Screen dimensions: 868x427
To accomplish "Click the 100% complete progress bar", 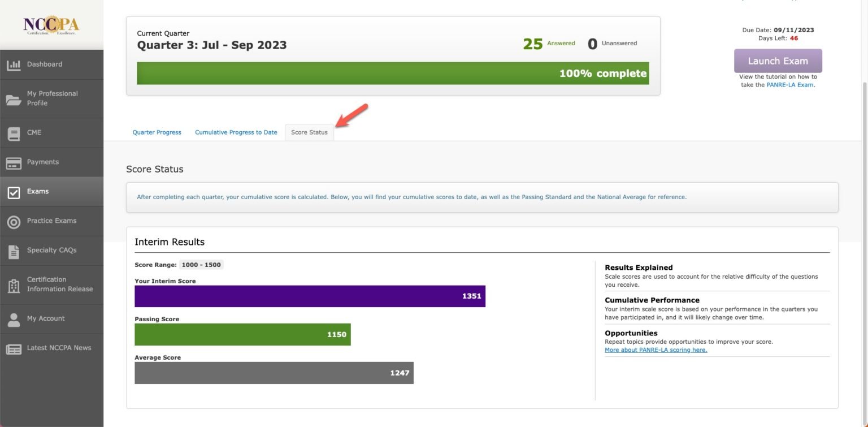I will pos(393,74).
